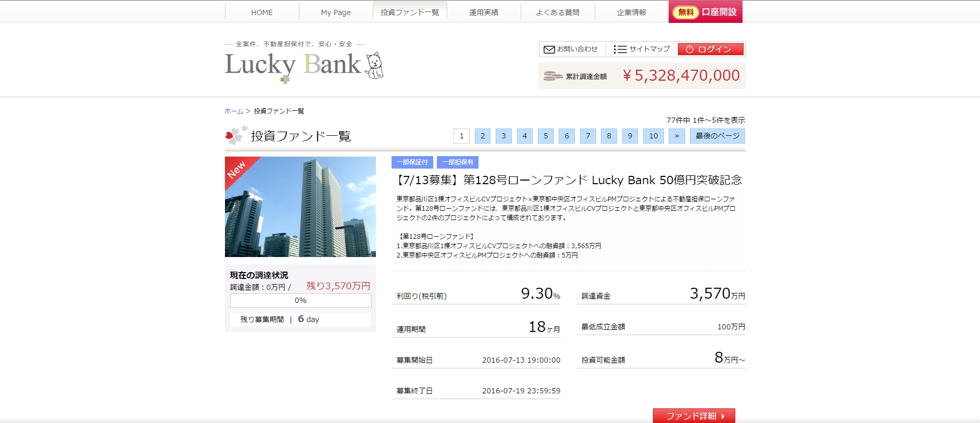The height and width of the screenshot is (423, 980).
Task: Click the envelope contact icon
Action: pos(549,49)
